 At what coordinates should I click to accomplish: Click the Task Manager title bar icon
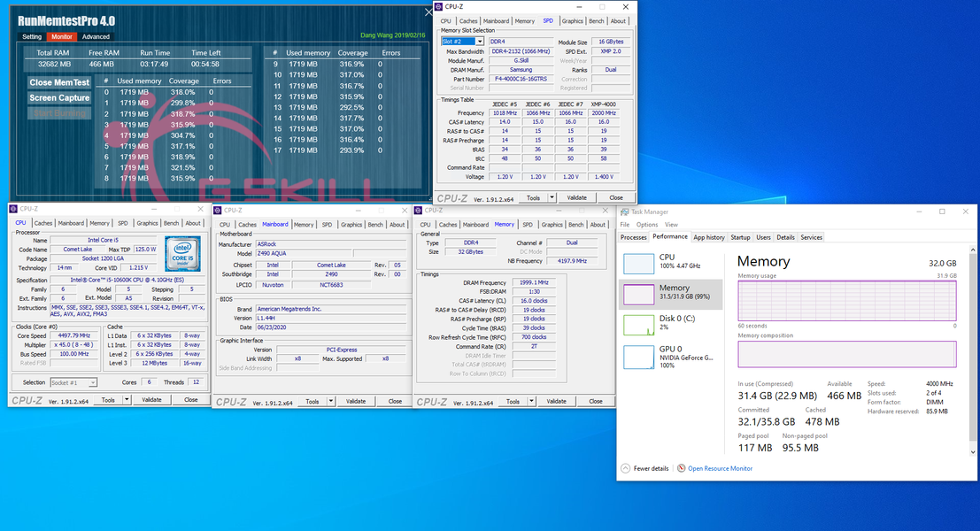(x=624, y=212)
